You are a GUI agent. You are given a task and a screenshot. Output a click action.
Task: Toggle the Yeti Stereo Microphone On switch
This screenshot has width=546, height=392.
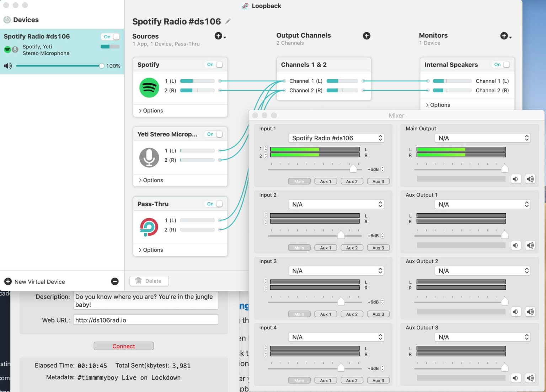point(214,134)
